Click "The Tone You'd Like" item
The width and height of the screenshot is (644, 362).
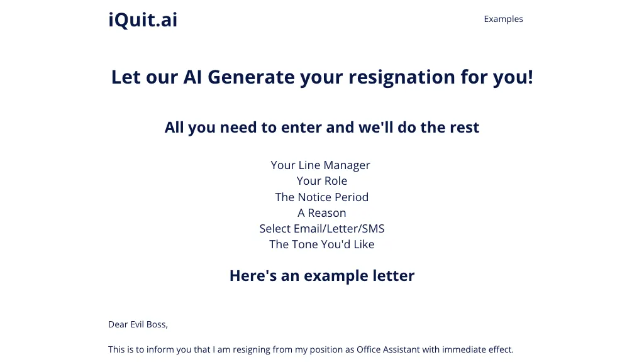(x=322, y=244)
